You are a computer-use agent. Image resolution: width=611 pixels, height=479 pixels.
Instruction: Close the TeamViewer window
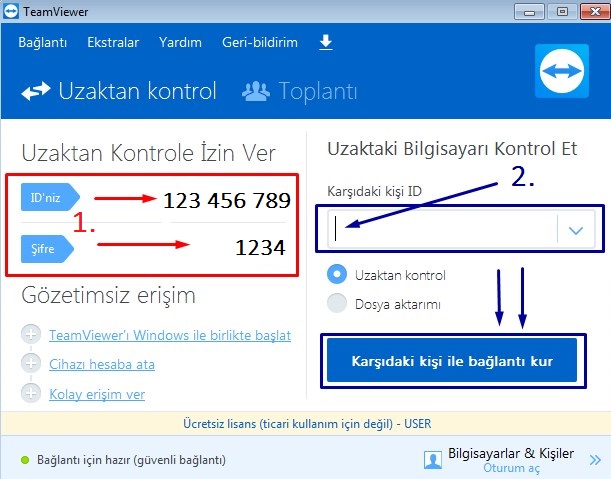(595, 12)
